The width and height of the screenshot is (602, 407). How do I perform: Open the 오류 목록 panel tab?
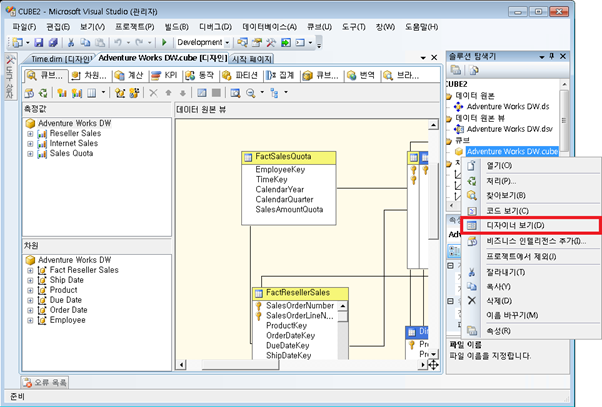point(45,382)
